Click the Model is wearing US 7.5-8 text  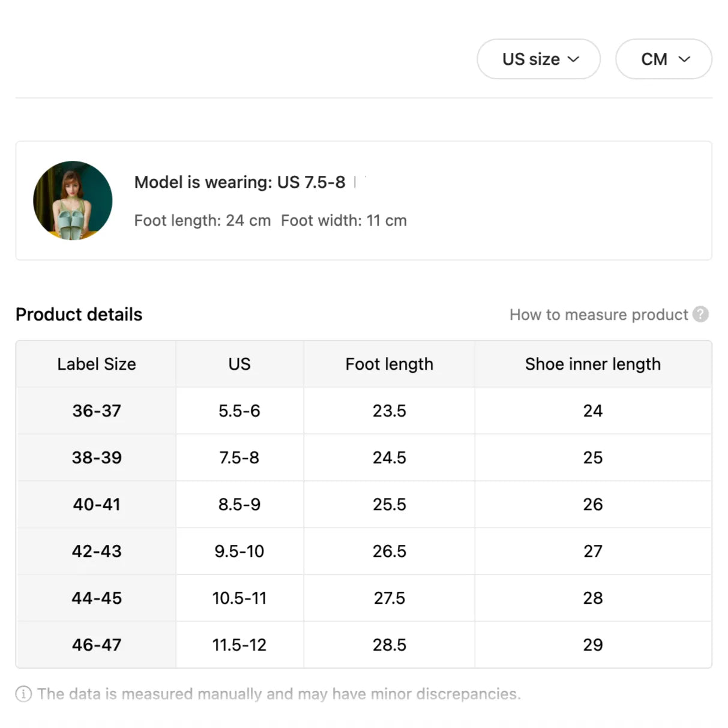[239, 182]
